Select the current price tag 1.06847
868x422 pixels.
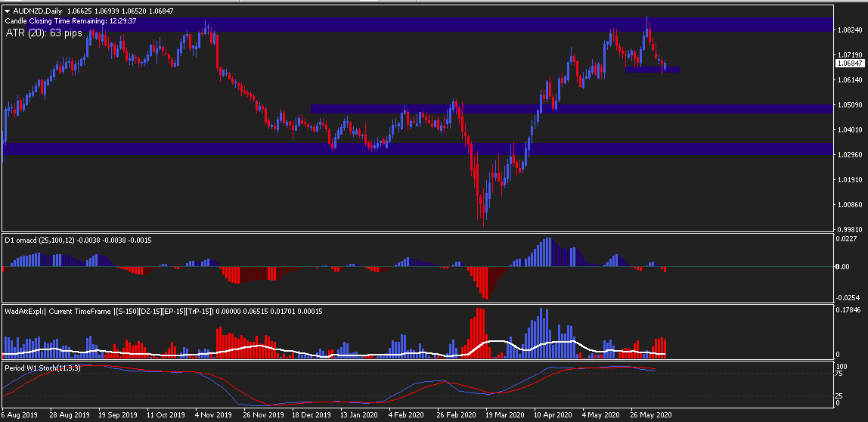click(849, 63)
